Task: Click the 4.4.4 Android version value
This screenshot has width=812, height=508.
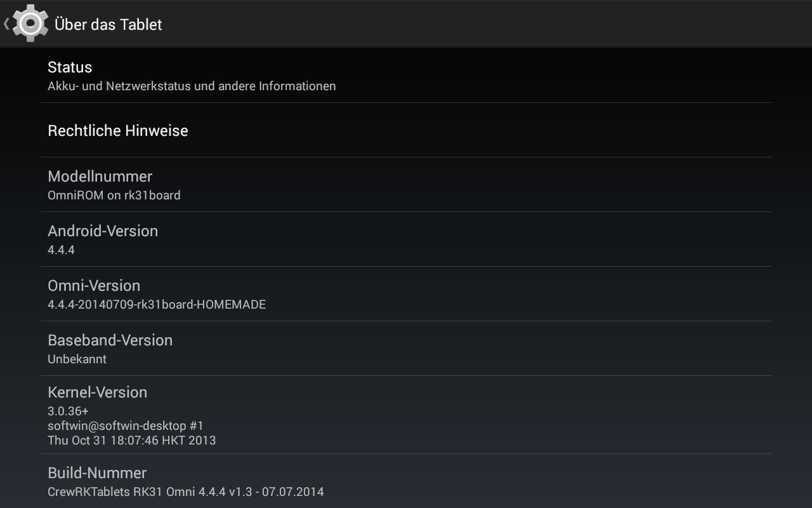Action: pos(61,250)
